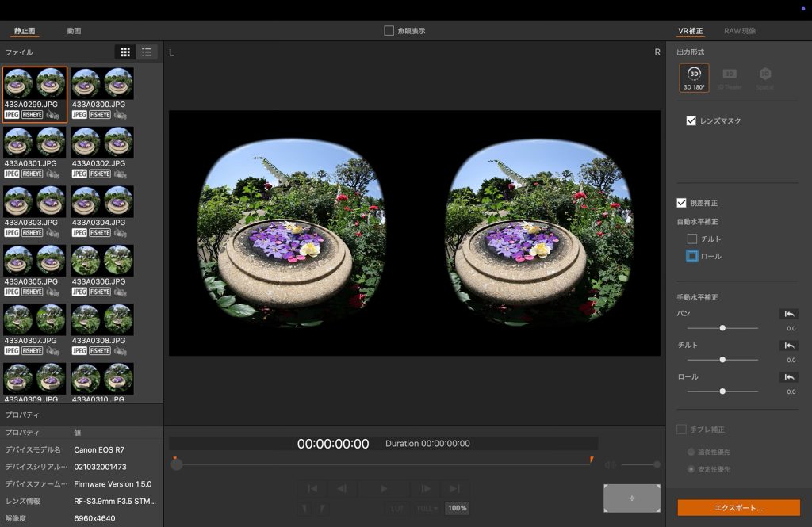The width and height of the screenshot is (812, 527).
Task: Click the speaker volume icon
Action: (x=610, y=465)
